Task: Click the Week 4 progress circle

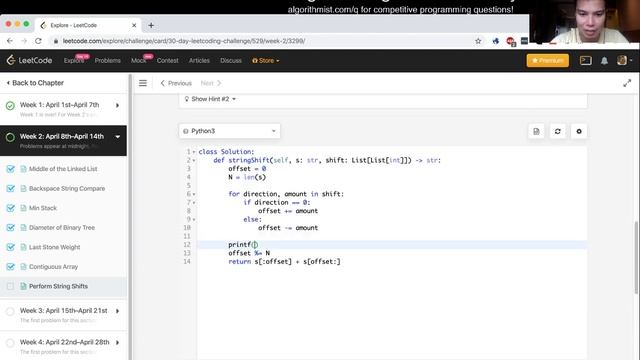Action: coord(10,343)
